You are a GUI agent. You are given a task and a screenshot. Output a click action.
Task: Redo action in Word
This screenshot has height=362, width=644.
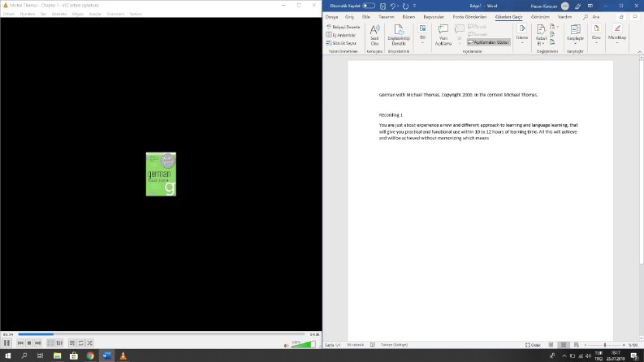click(x=405, y=6)
